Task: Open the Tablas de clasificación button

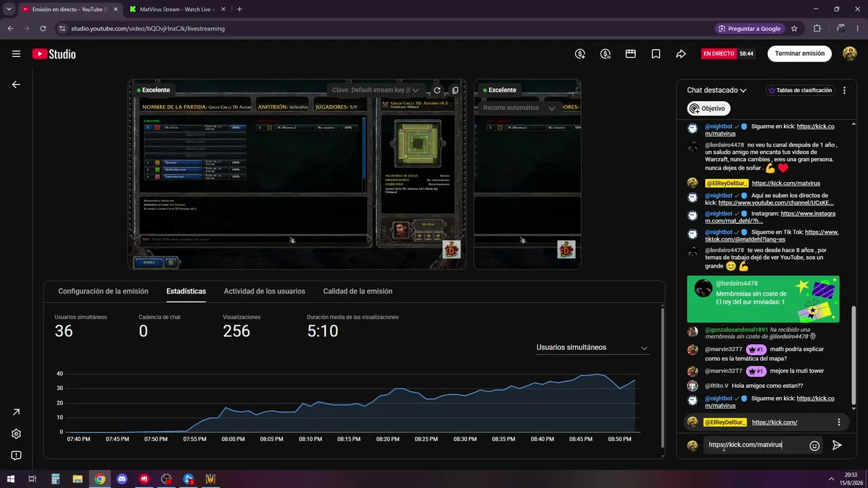Action: pos(800,90)
